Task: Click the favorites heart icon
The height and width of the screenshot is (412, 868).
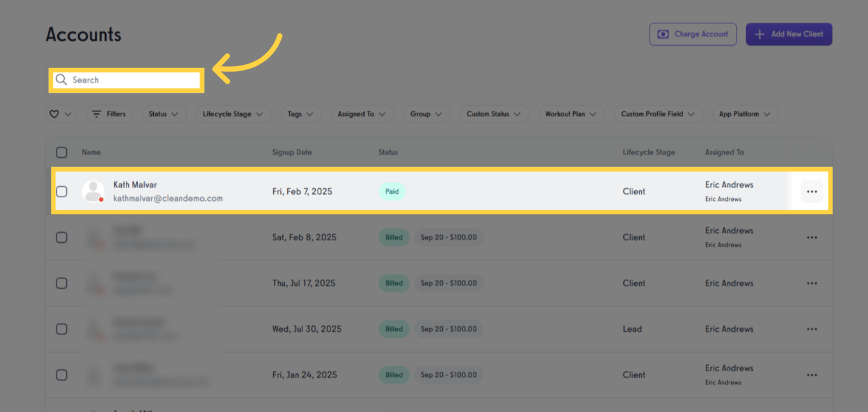Action: [x=54, y=114]
